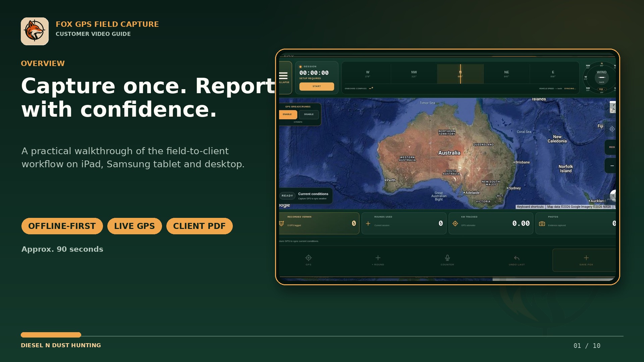
Task: Click the 01 / 10 slide counter
Action: [587, 346]
